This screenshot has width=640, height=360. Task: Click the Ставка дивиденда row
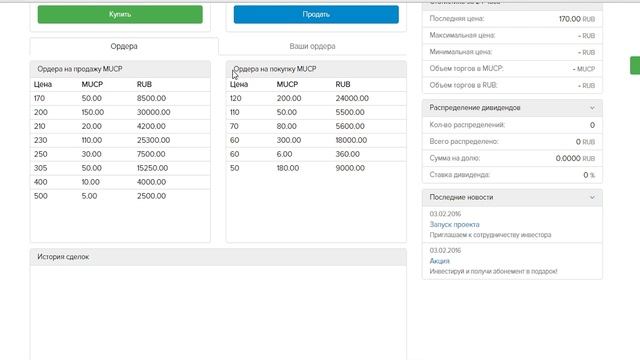pyautogui.click(x=512, y=175)
